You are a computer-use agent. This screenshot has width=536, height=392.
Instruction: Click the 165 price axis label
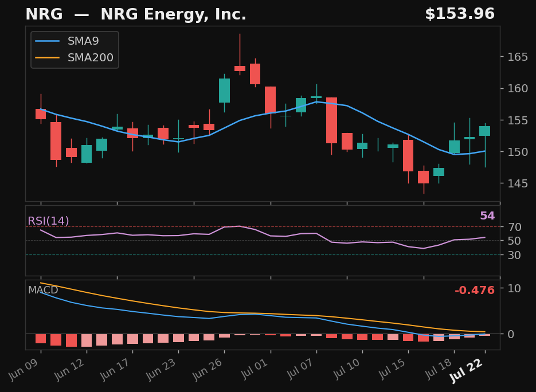coord(518,57)
